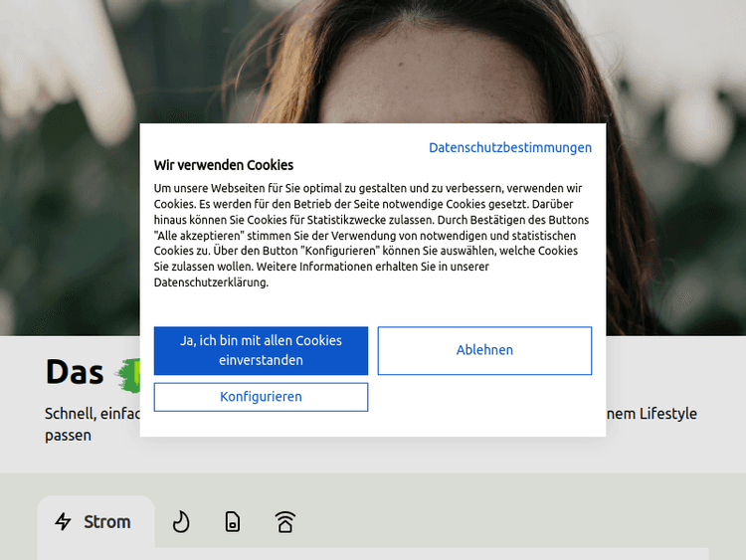This screenshot has width=746, height=560.
Task: Click empty dialog space right of Konfigurieren
Action: pos(485,398)
